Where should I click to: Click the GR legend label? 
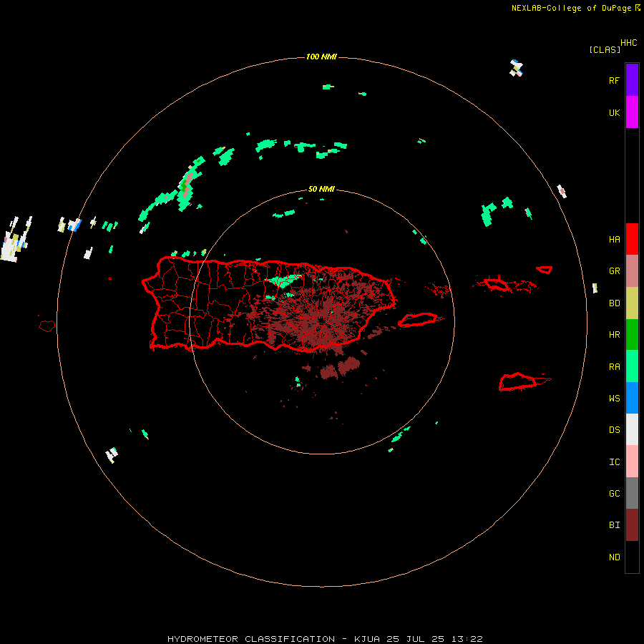point(614,271)
